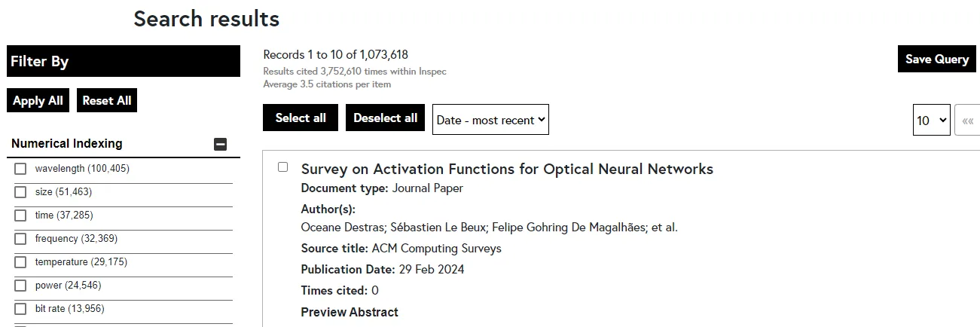The width and height of the screenshot is (980, 327).
Task: Click the Numerical Indexing section header
Action: tap(67, 143)
